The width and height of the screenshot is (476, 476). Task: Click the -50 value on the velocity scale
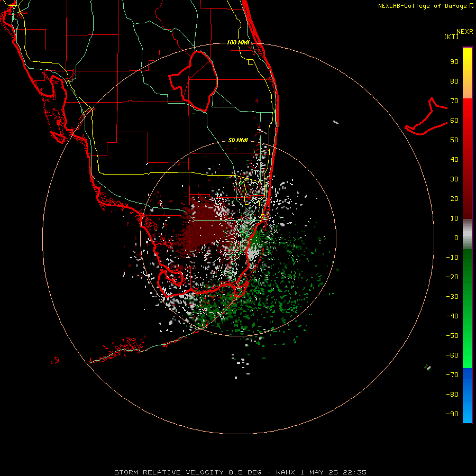(452, 336)
